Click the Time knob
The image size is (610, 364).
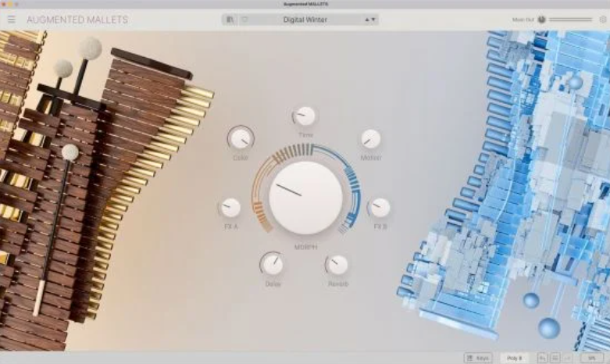click(305, 116)
